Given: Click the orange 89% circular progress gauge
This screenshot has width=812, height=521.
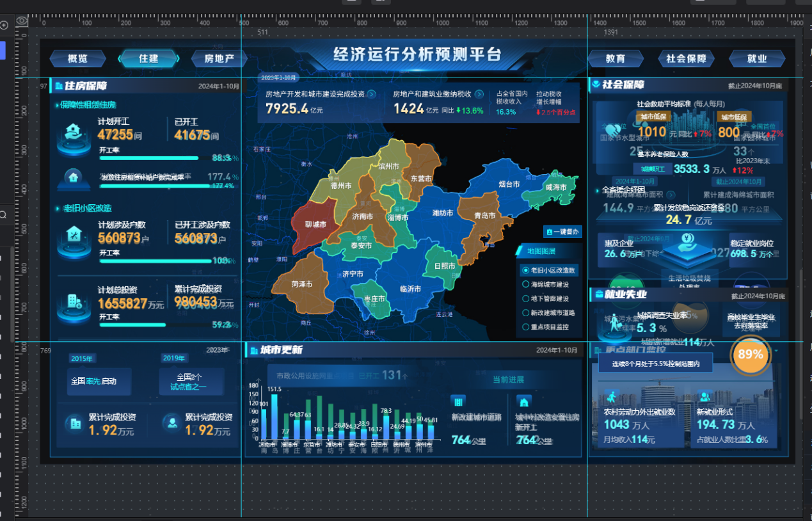Looking at the screenshot, I should (750, 355).
